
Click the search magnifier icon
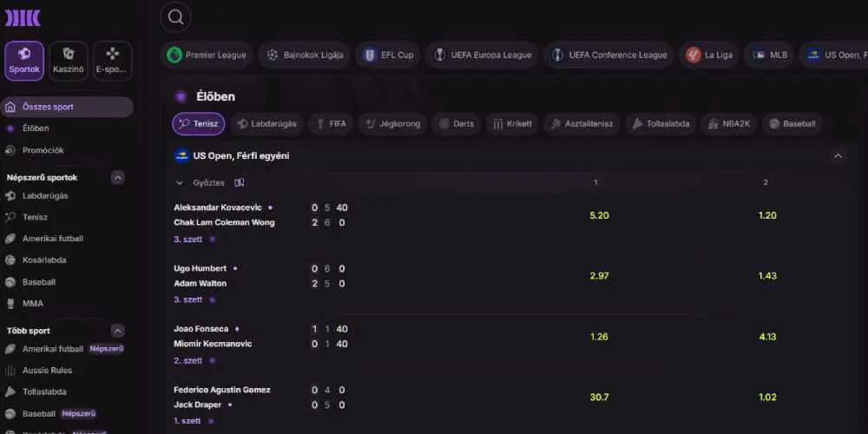click(x=176, y=16)
